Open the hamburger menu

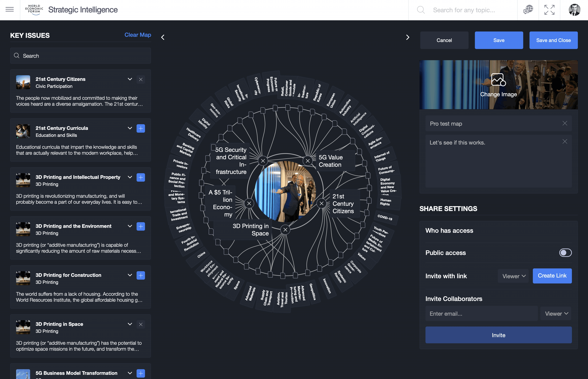click(x=10, y=10)
